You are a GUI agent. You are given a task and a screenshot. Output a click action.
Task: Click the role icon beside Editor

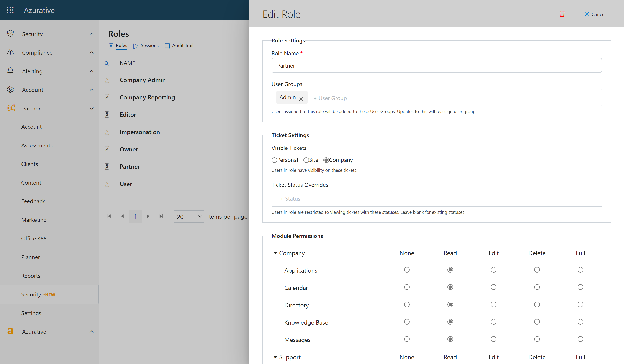107,114
